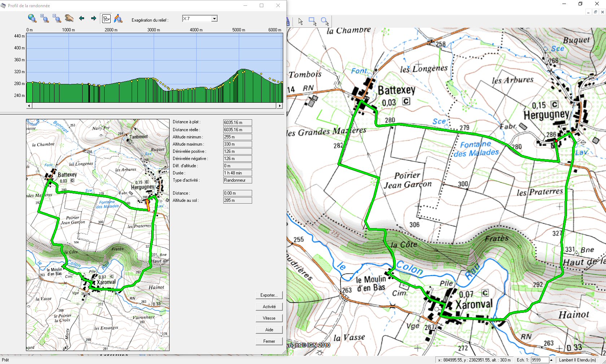Click the red start point near Hergugney
The width and height of the screenshot is (606, 364).
(x=556, y=141)
